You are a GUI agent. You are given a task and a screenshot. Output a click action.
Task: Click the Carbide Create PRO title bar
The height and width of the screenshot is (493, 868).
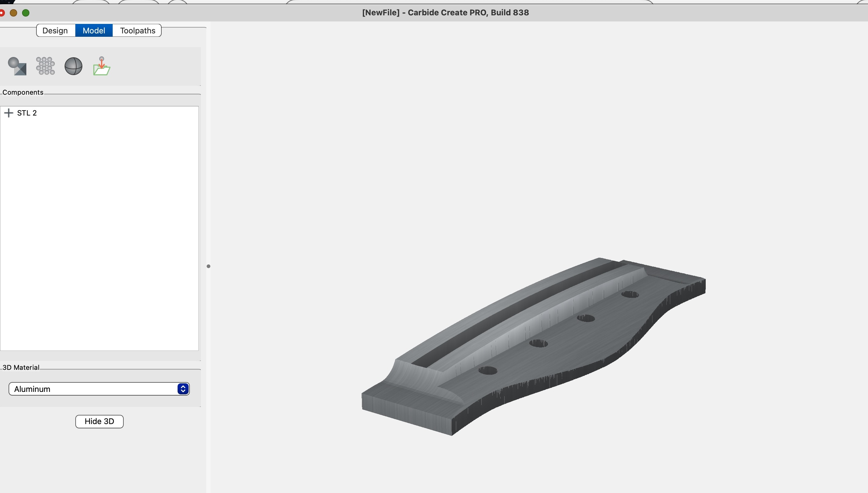[x=445, y=13]
